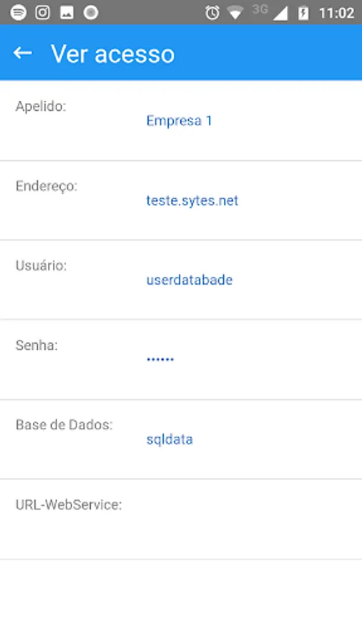Screen dimensions: 362x644
Task: Select the Empresa 1 nickname value
Action: 179,121
